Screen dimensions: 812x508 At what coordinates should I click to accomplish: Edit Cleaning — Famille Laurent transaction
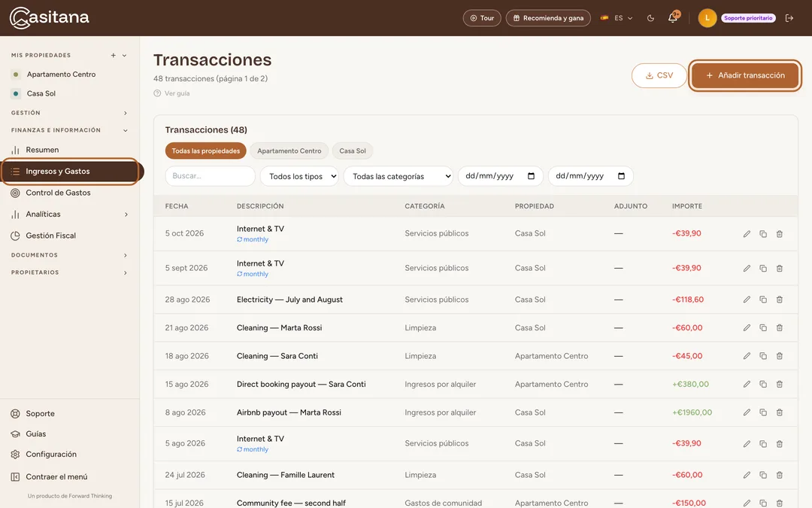[x=747, y=475]
